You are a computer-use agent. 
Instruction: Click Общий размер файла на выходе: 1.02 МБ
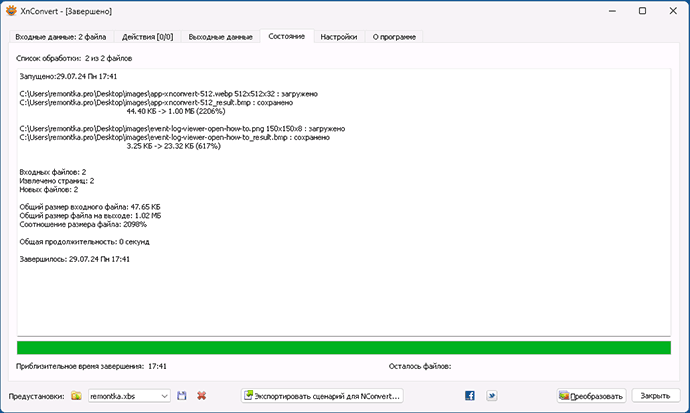coord(90,216)
